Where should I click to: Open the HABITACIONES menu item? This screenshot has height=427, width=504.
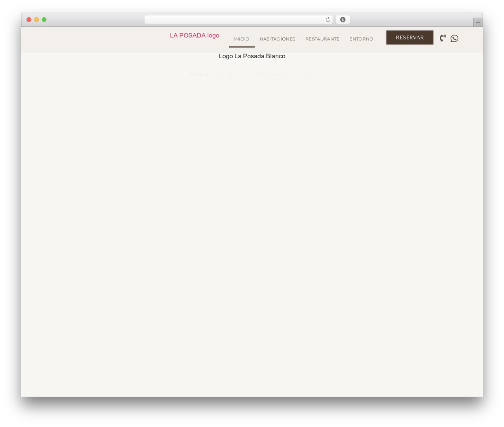[x=278, y=39]
